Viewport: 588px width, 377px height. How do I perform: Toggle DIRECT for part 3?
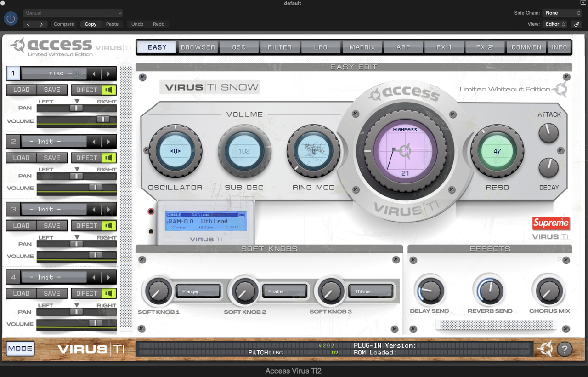coord(86,226)
